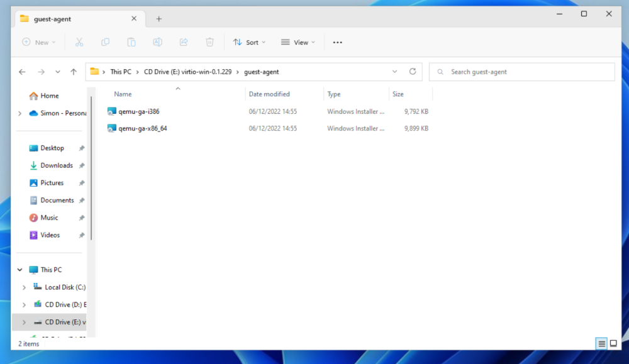Viewport: 629px width, 364px height.
Task: Add a new File Explorer tab
Action: coord(159,19)
